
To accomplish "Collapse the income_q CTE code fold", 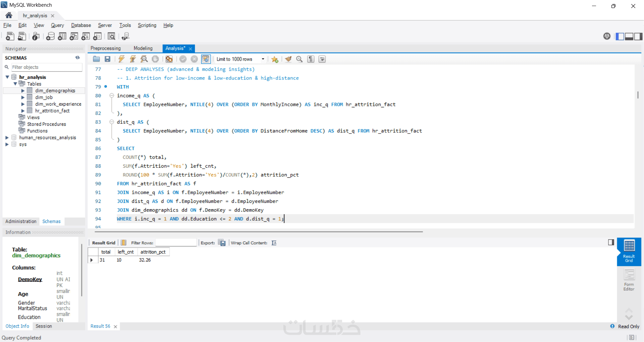I will pyautogui.click(x=112, y=96).
